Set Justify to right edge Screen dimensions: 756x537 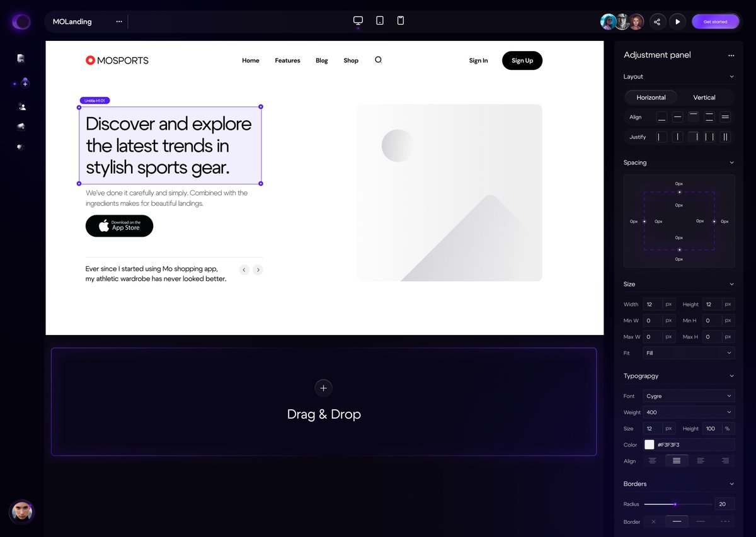click(694, 137)
